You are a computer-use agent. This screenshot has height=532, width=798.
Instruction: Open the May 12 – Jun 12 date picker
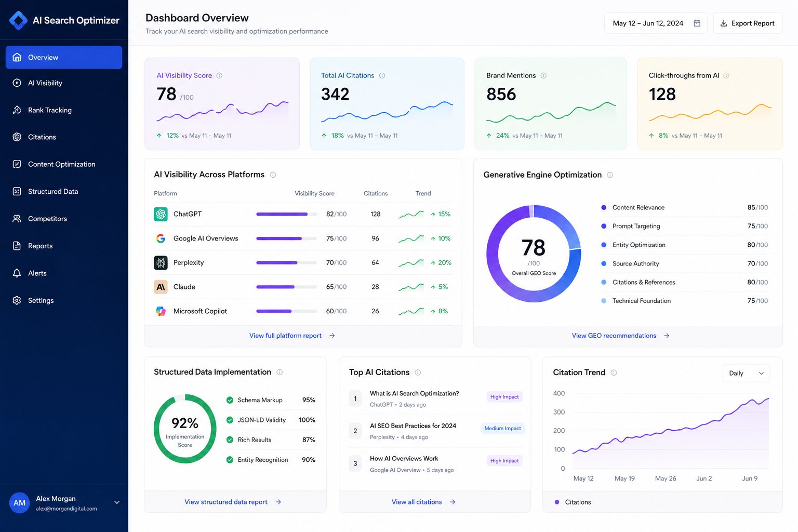[656, 23]
